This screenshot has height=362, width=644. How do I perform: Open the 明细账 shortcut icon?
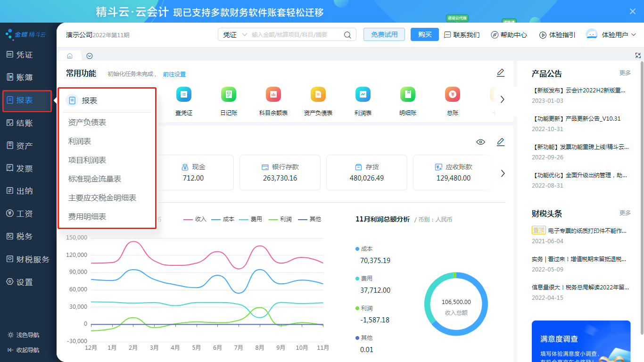[x=408, y=95]
